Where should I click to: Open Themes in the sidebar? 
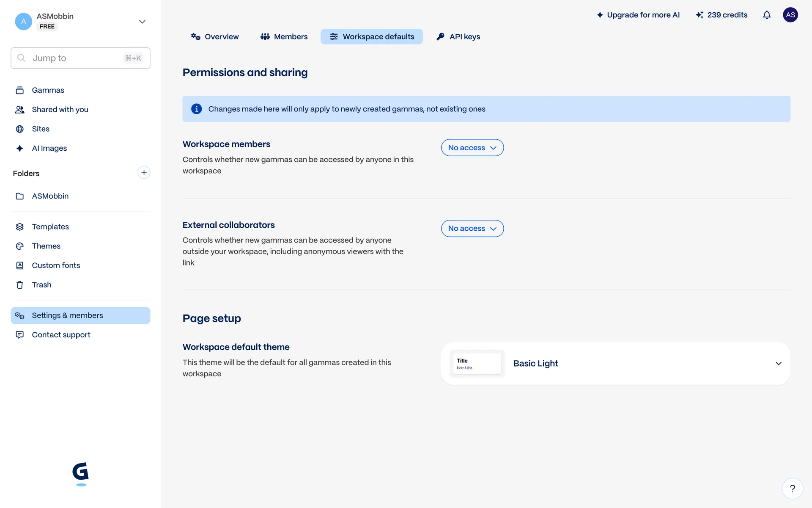46,246
